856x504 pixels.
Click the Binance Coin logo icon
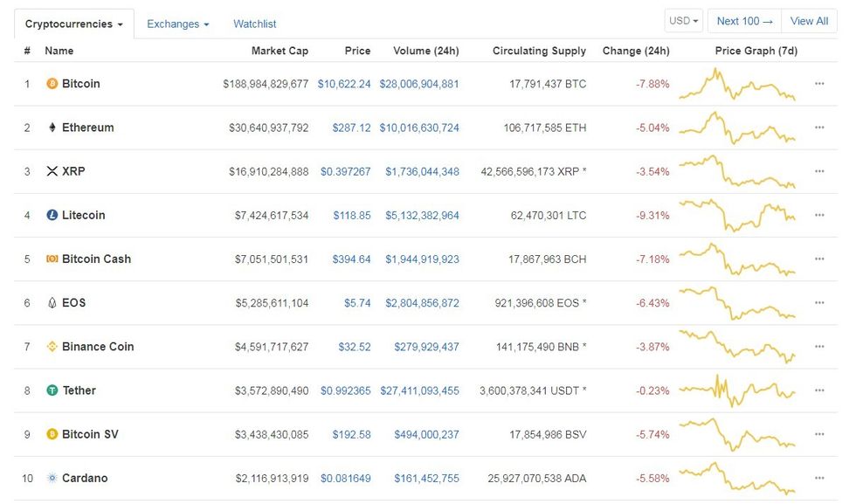coord(52,347)
